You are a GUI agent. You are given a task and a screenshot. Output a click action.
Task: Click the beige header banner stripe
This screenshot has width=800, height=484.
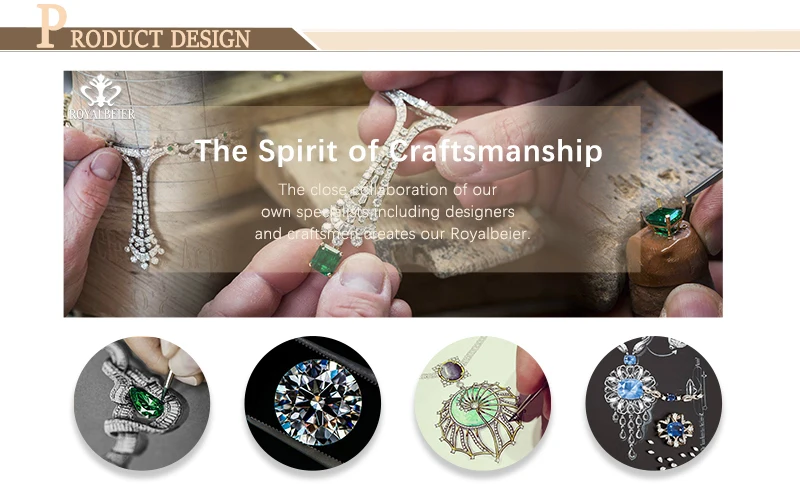tap(554, 40)
